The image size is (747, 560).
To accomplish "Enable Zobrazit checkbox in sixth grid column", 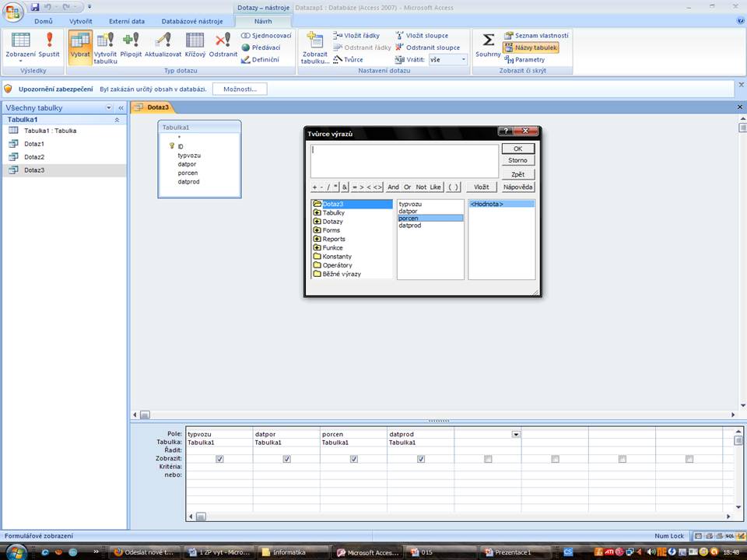I will point(555,459).
